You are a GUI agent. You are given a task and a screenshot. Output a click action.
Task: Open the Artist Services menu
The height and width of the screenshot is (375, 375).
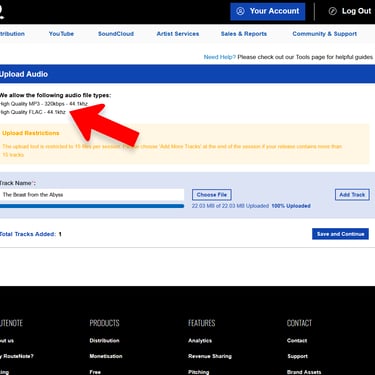(178, 34)
